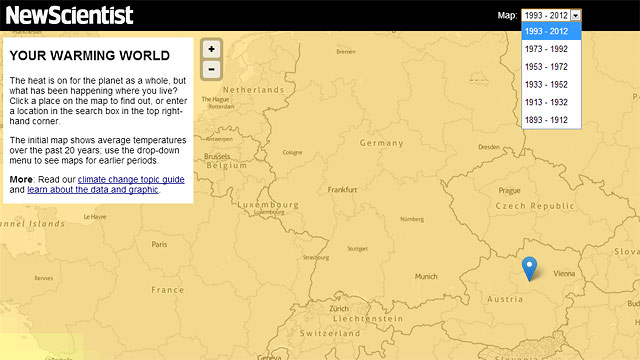Zoom in with the plus button

[x=211, y=50]
